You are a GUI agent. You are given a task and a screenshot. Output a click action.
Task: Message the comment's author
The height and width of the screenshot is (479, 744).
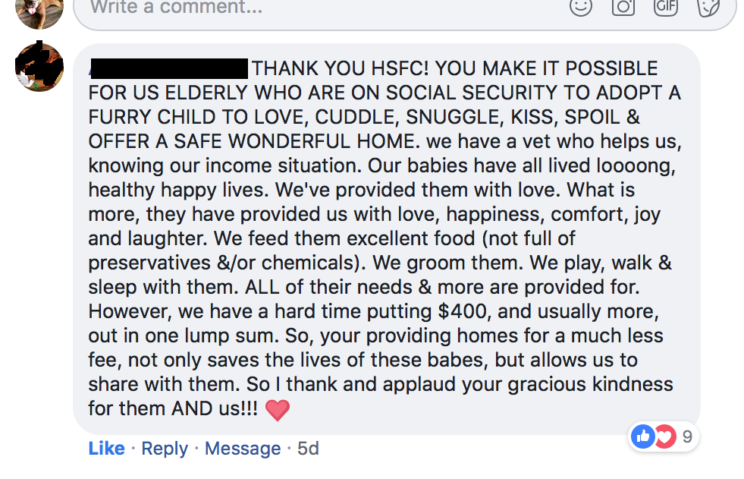tap(242, 449)
